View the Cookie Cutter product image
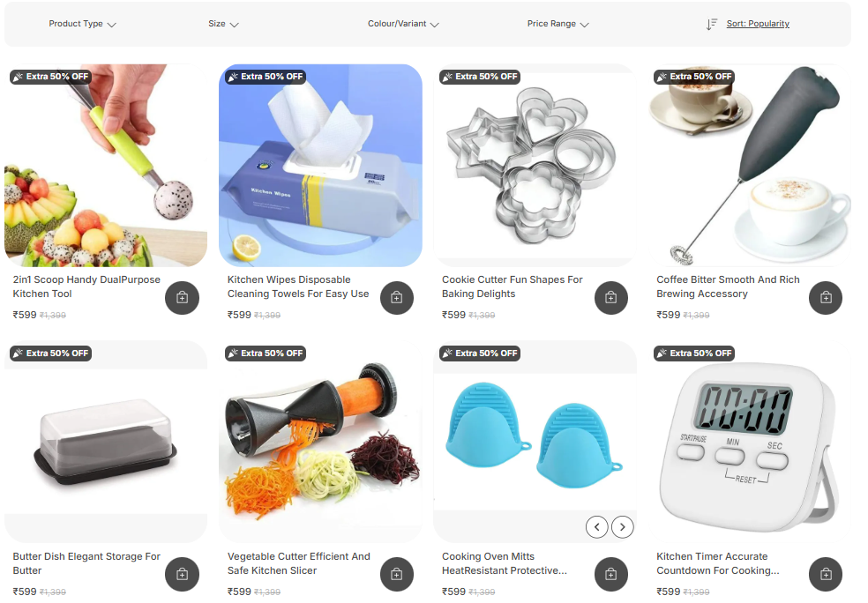 click(x=535, y=166)
